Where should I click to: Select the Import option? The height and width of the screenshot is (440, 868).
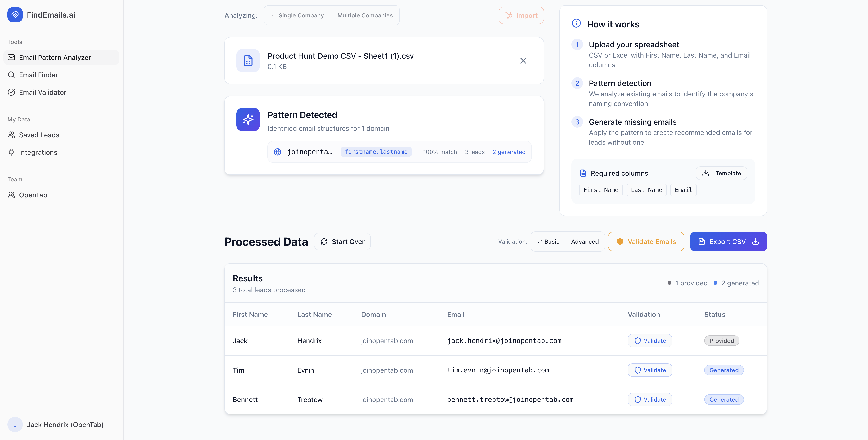521,15
